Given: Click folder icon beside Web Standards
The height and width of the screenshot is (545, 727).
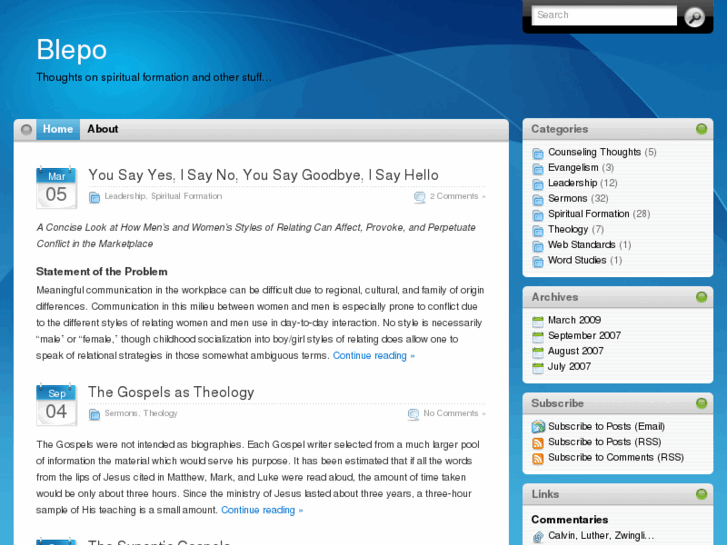Looking at the screenshot, I should tap(538, 246).
